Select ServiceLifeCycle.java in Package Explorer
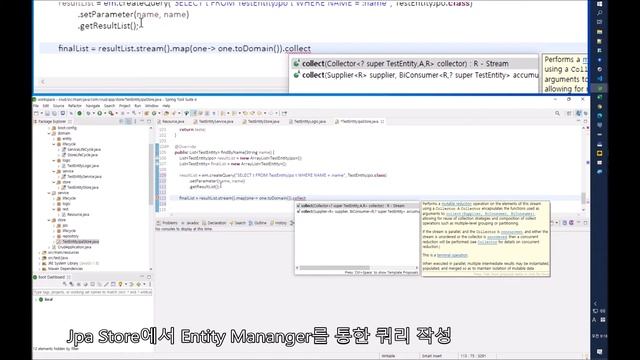The image size is (640, 360). click(x=84, y=149)
